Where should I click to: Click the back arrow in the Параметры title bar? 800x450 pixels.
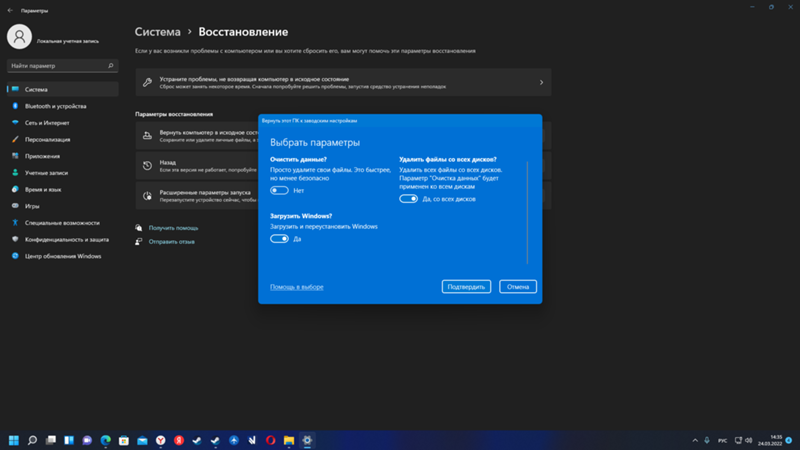point(10,10)
